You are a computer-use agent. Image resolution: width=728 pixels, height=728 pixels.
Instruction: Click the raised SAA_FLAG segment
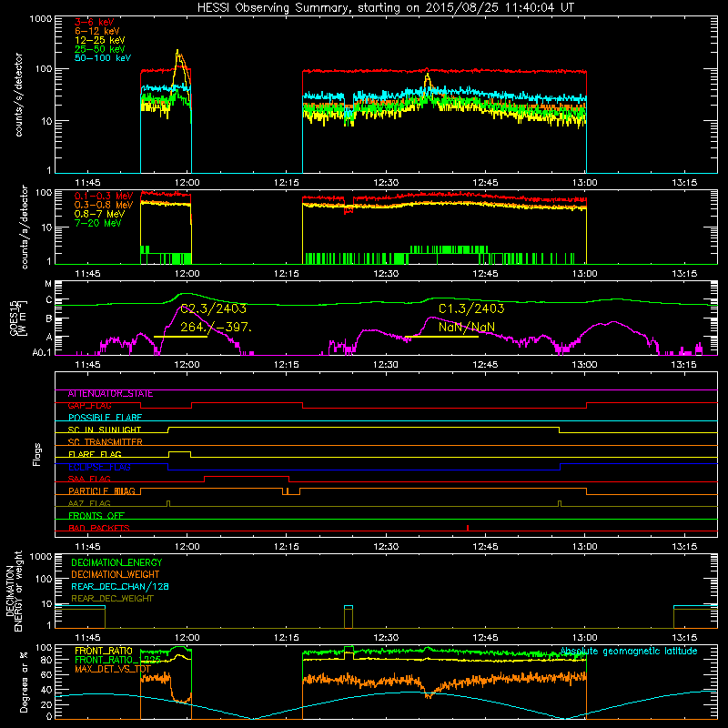pos(247,477)
